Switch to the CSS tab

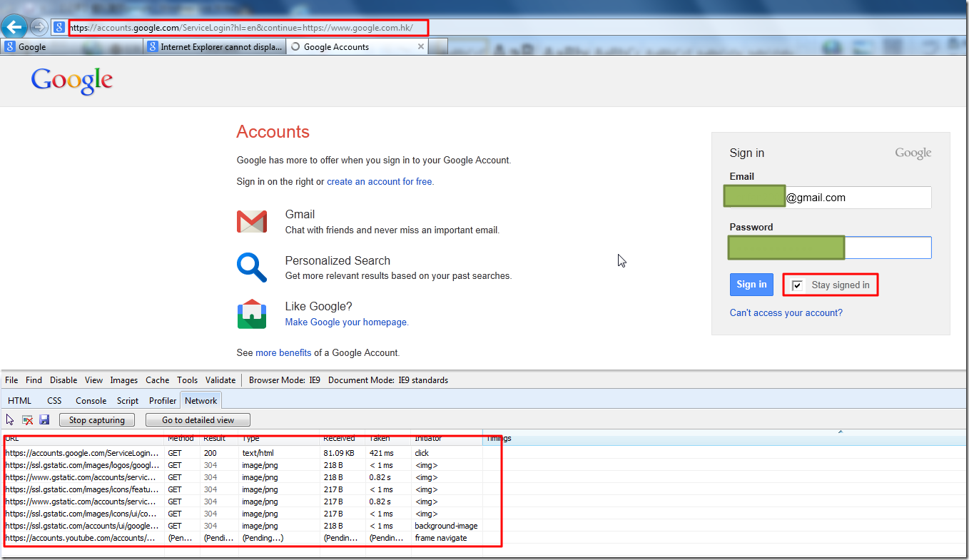tap(54, 401)
